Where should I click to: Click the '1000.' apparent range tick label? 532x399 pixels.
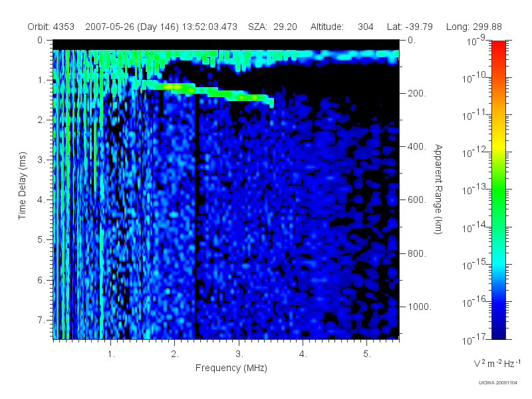coord(420,307)
